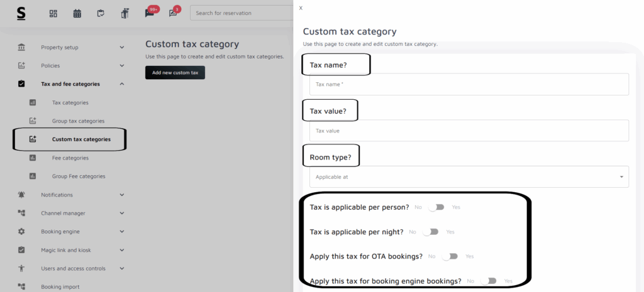Viewport: 644px width, 292px height.
Task: Collapse the Tax and fee categories section
Action: pyautogui.click(x=121, y=84)
